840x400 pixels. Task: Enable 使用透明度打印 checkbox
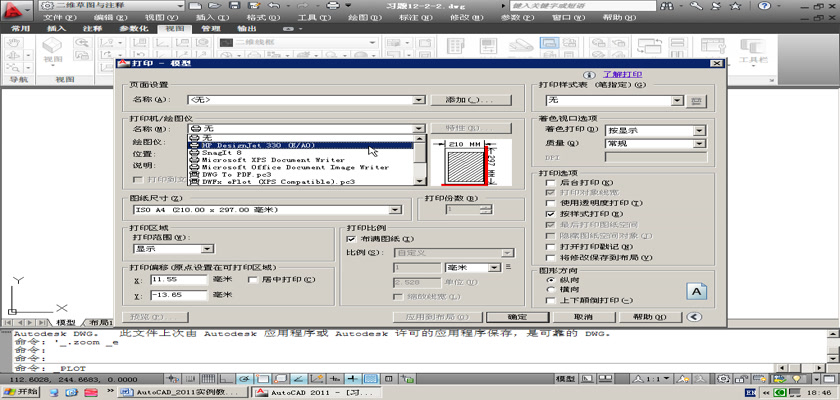click(x=550, y=203)
